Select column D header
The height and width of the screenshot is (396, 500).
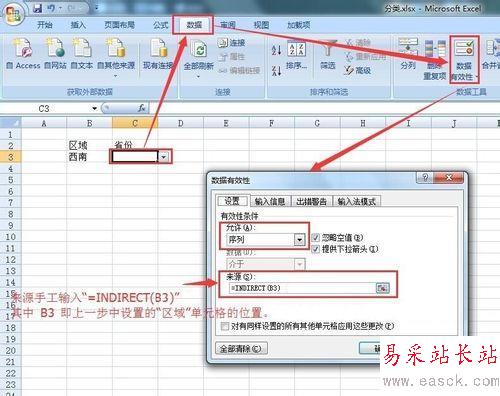pos(180,124)
